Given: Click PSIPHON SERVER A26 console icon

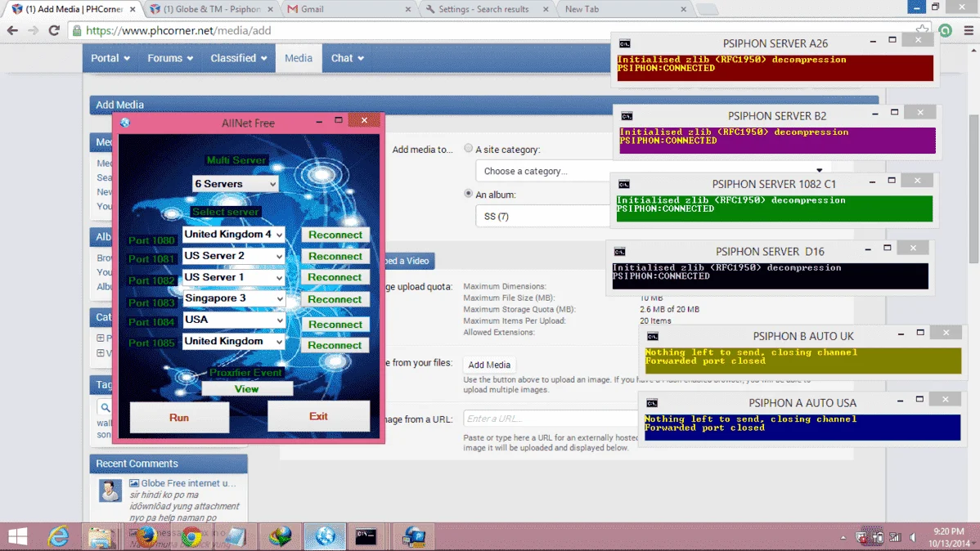Looking at the screenshot, I should tap(624, 43).
